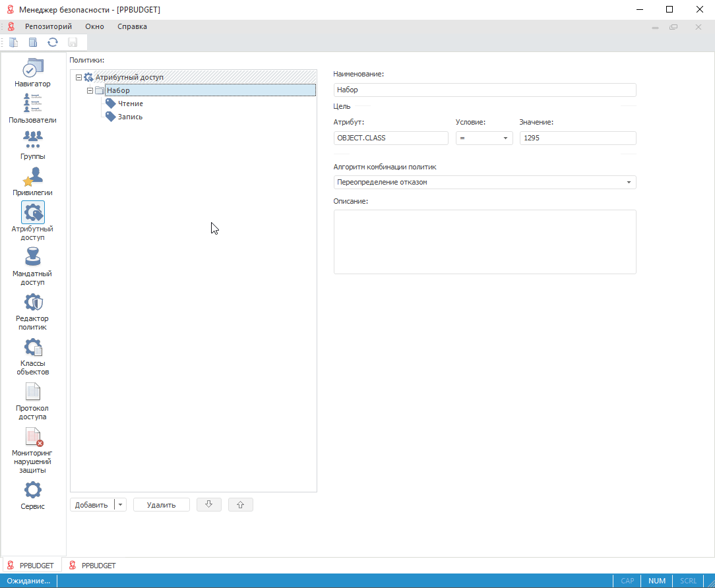Select the Чтение policy item
Screen dimensions: 715x588
(130, 104)
